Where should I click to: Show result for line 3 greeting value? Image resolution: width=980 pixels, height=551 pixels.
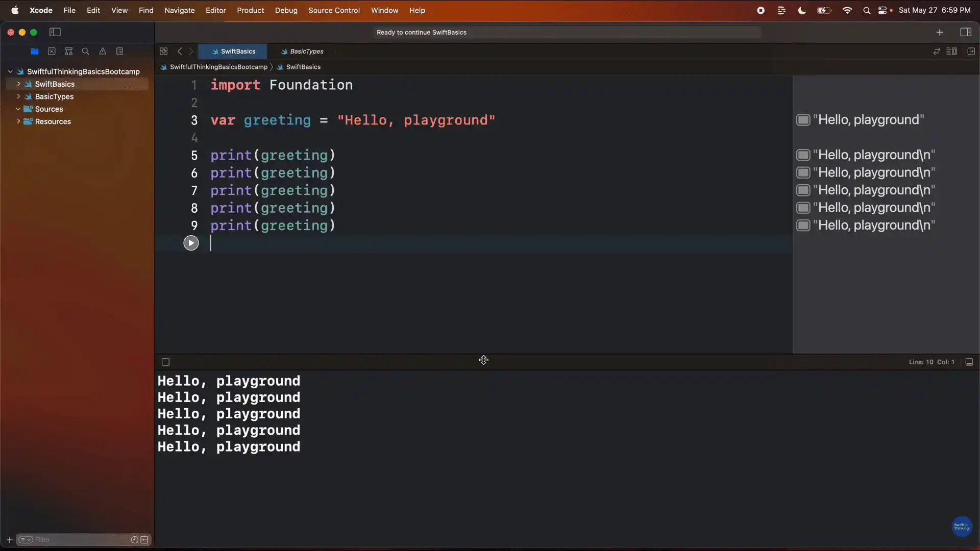pos(803,120)
